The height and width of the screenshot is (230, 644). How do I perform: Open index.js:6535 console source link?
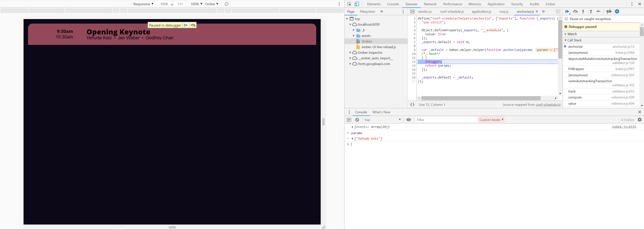[x=624, y=127]
